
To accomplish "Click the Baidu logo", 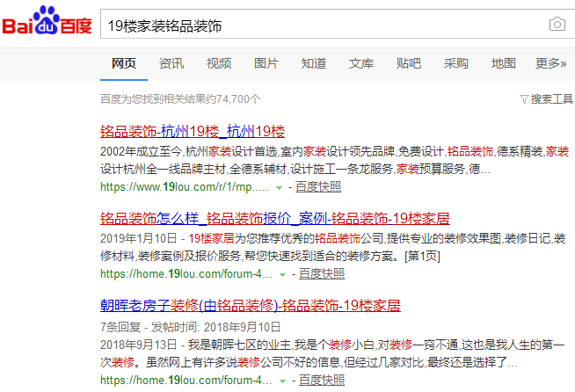I will (47, 21).
